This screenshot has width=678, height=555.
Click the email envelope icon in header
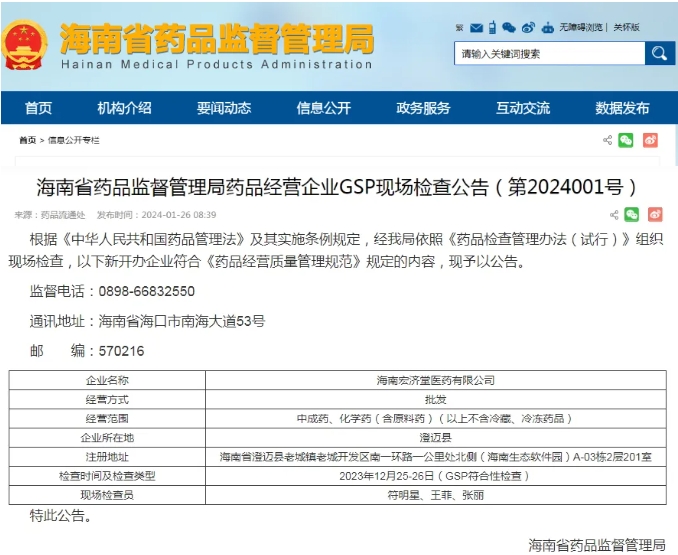coord(476,27)
